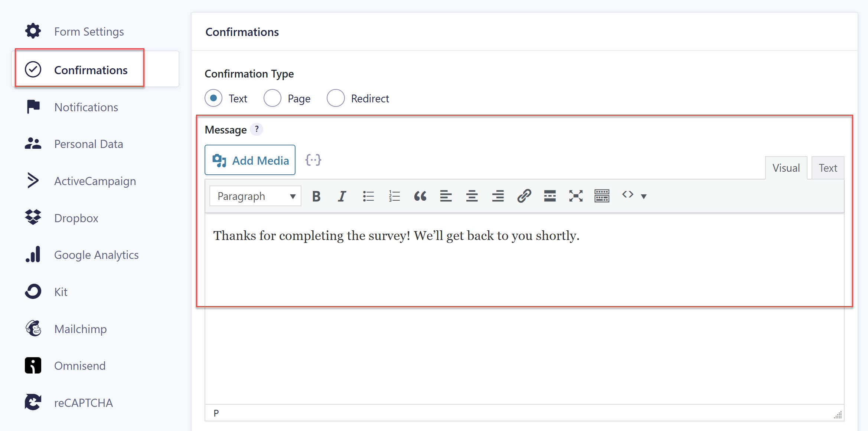This screenshot has width=868, height=431.
Task: Select the Page confirmation type
Action: [273, 98]
